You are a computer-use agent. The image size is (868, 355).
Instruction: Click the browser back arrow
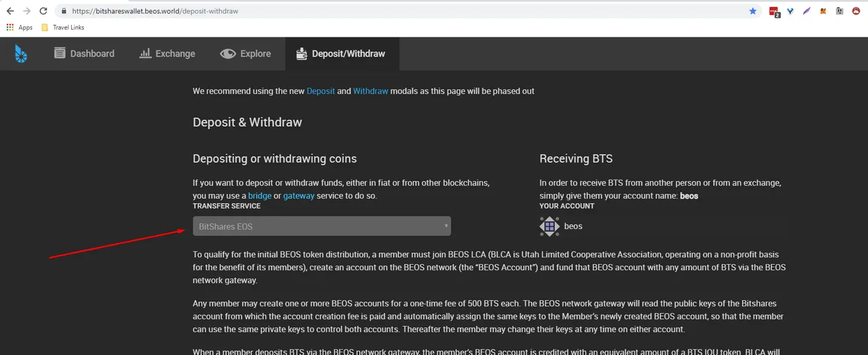pos(10,12)
